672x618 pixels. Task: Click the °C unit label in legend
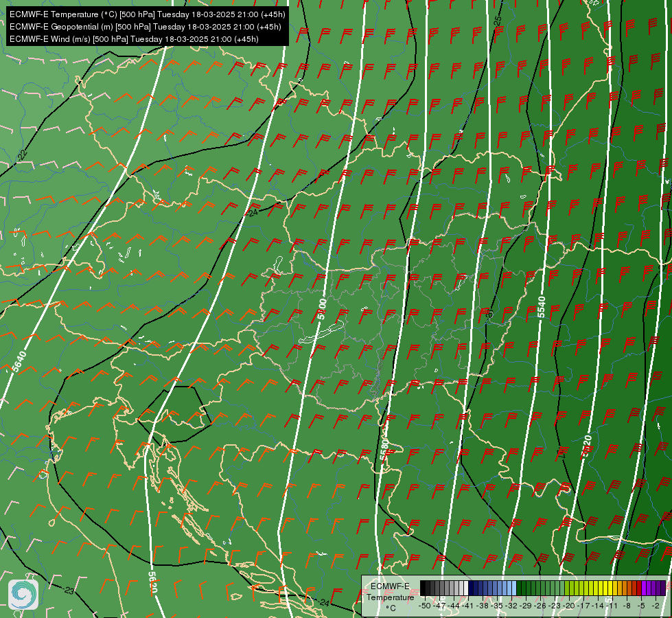click(391, 608)
